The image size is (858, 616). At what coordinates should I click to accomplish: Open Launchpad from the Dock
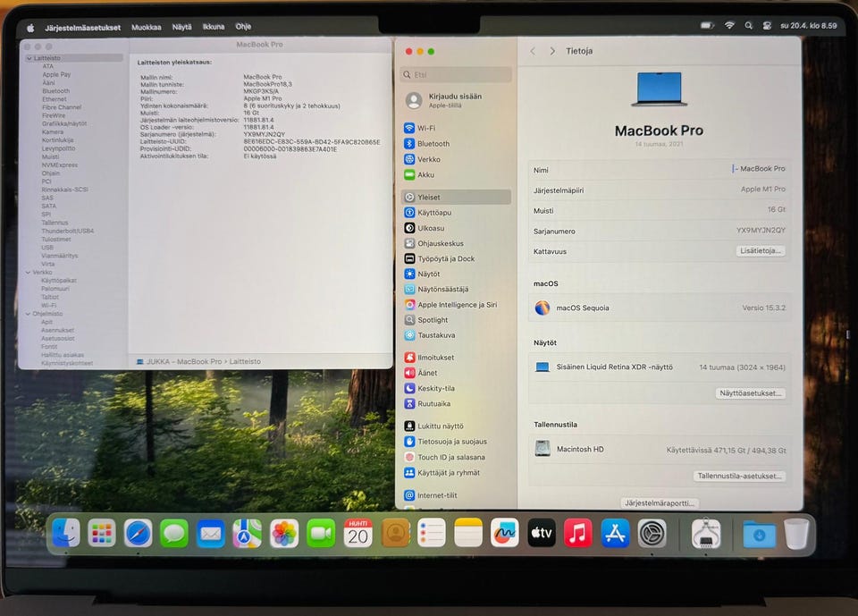[x=102, y=534]
